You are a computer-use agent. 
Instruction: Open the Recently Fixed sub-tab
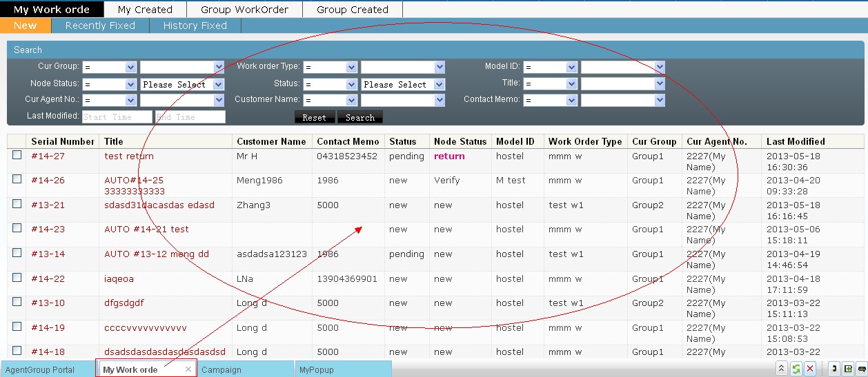(x=100, y=26)
